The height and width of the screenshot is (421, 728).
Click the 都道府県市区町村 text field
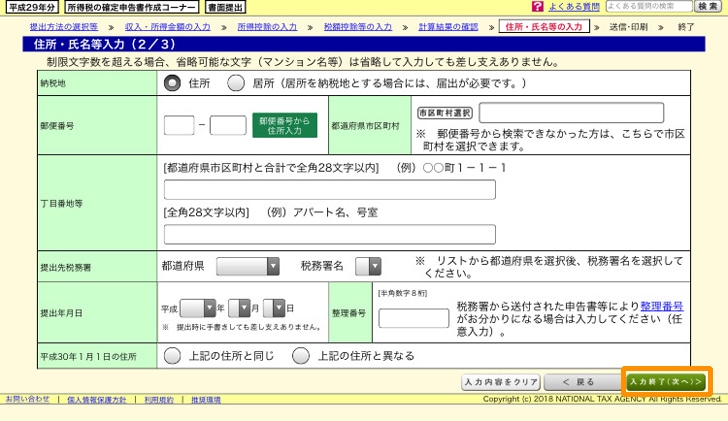coord(572,113)
